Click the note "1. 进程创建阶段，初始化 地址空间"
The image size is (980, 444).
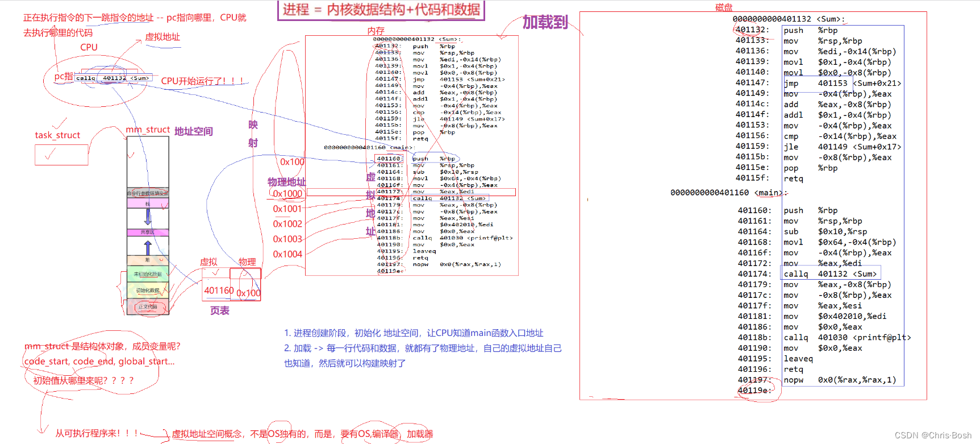pyautogui.click(x=414, y=333)
